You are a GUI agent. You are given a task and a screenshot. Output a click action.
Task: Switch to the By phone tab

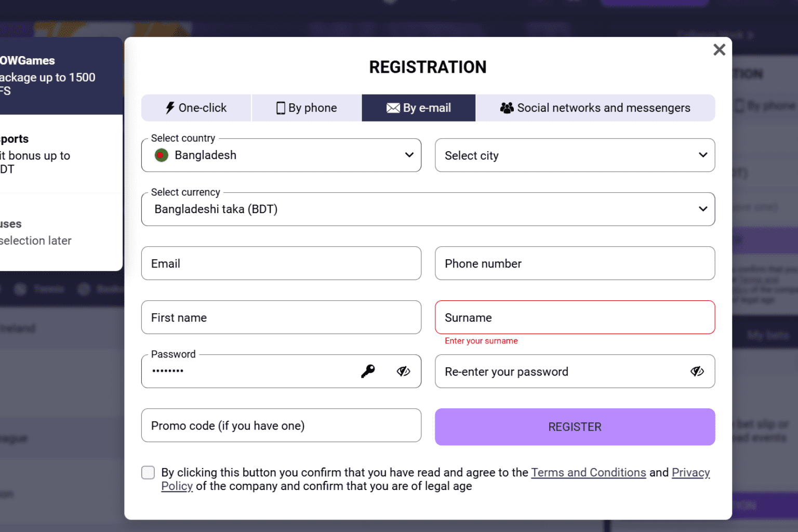[307, 108]
